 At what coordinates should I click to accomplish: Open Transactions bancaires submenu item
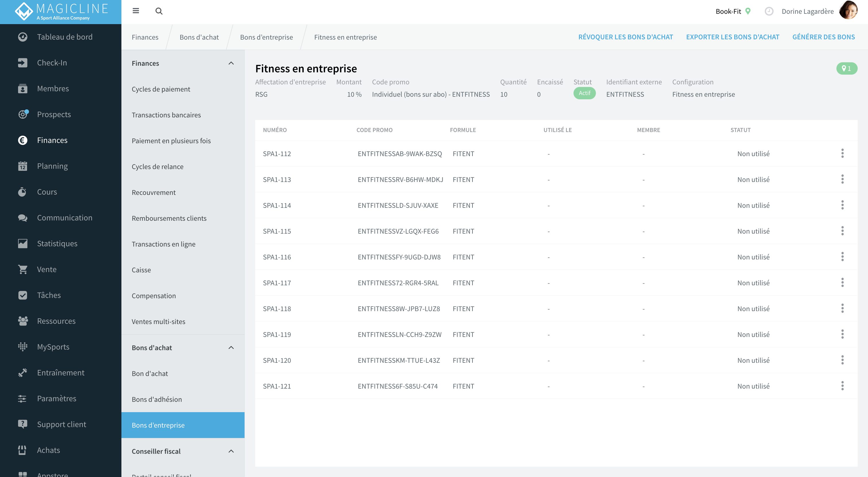coord(183,115)
